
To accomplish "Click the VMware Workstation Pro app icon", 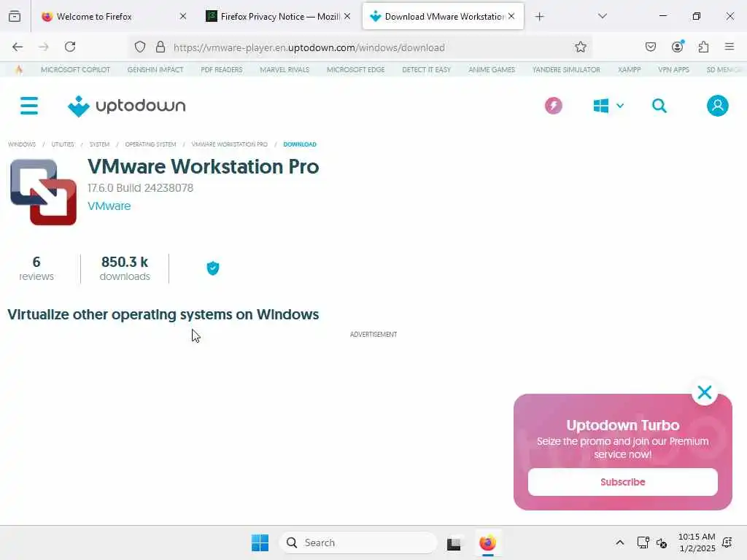I will coord(43,192).
